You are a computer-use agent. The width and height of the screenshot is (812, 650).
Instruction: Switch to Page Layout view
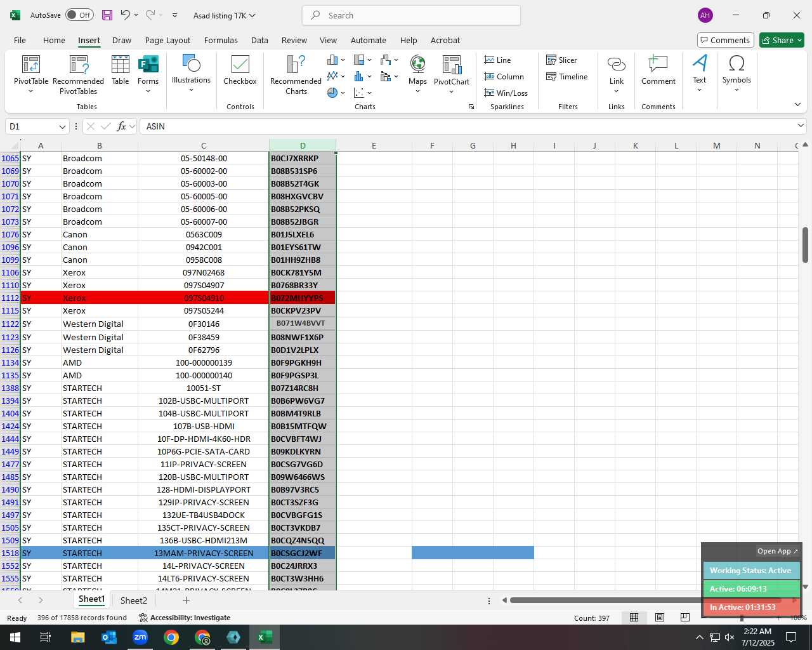660,617
